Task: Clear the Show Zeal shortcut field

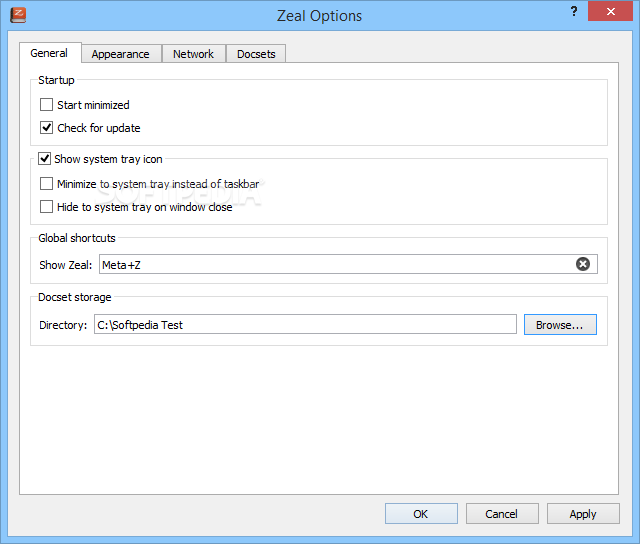Action: [x=582, y=264]
